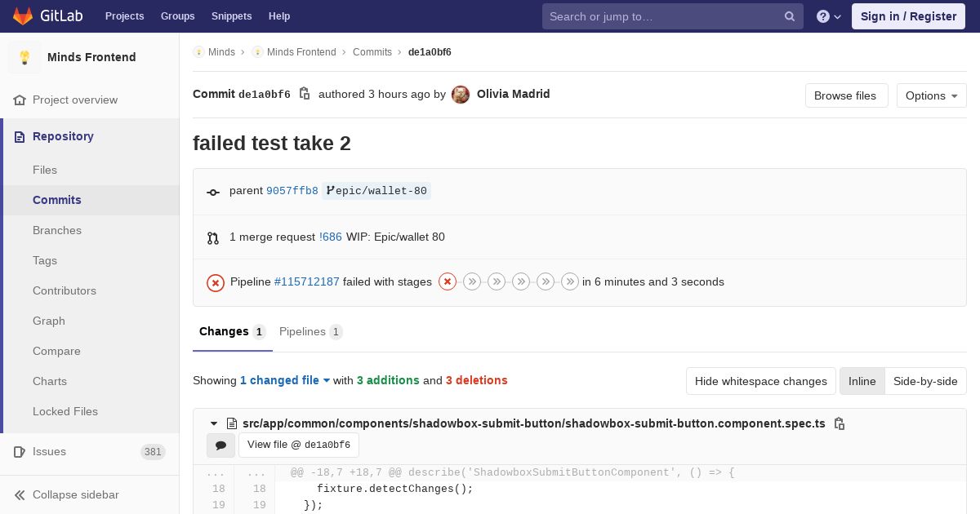Click the comment bubble icon button
Image resolution: width=980 pixels, height=514 pixels.
click(x=220, y=445)
